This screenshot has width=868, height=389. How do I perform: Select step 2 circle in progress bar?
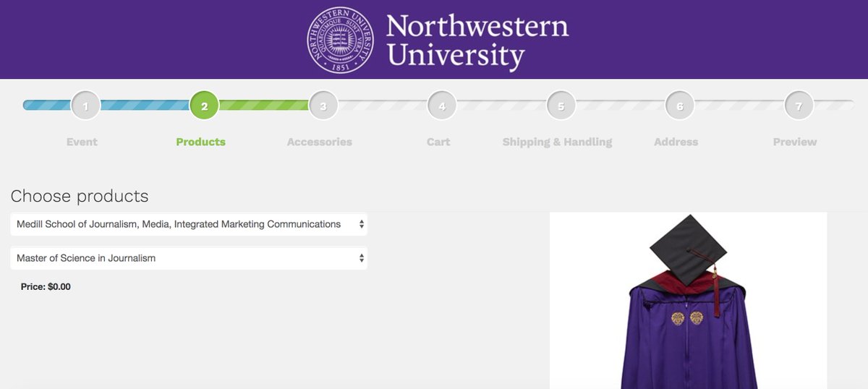click(205, 106)
